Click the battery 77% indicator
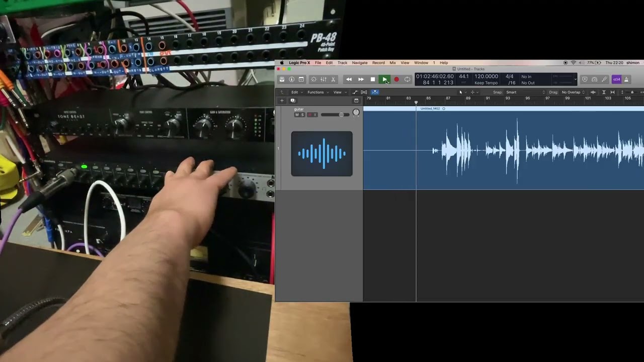This screenshot has width=644, height=362. point(594,63)
